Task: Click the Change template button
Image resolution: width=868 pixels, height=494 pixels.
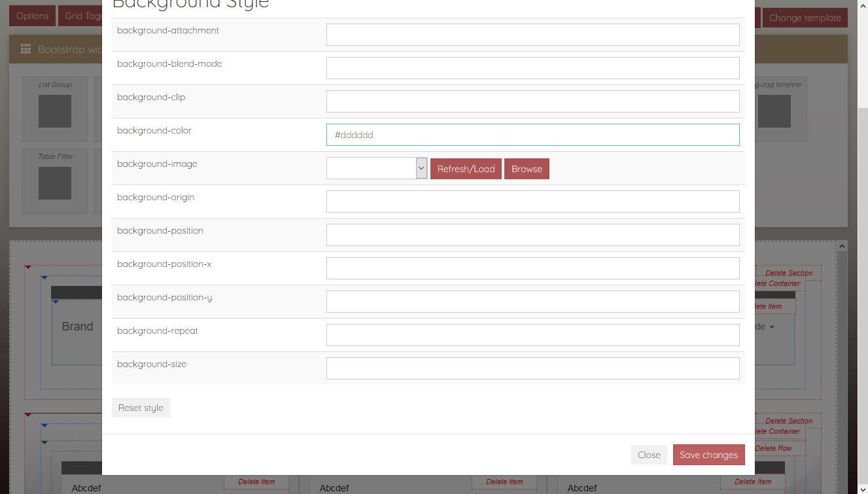Action: point(805,18)
